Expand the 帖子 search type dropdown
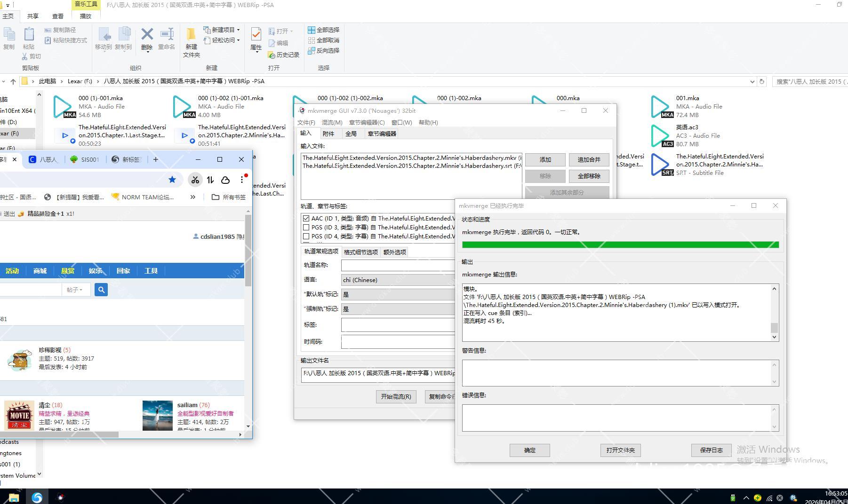The image size is (848, 504). [x=75, y=290]
